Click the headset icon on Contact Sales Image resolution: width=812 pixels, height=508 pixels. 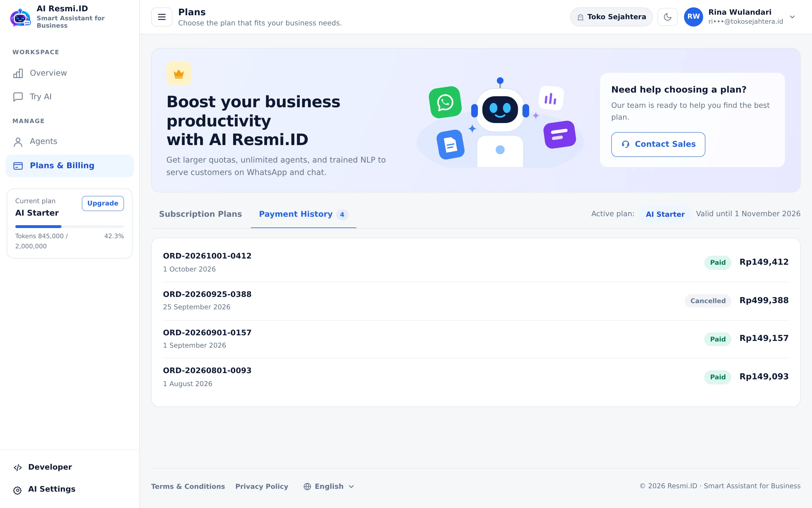pos(625,144)
